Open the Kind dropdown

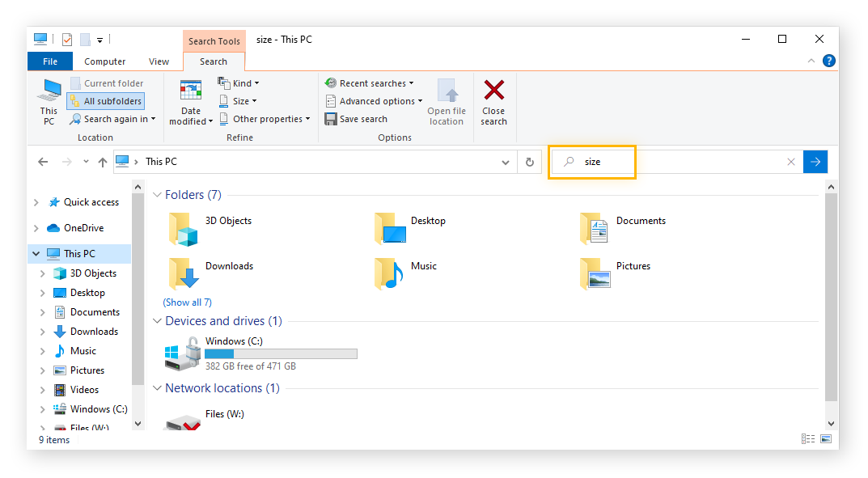pos(238,82)
